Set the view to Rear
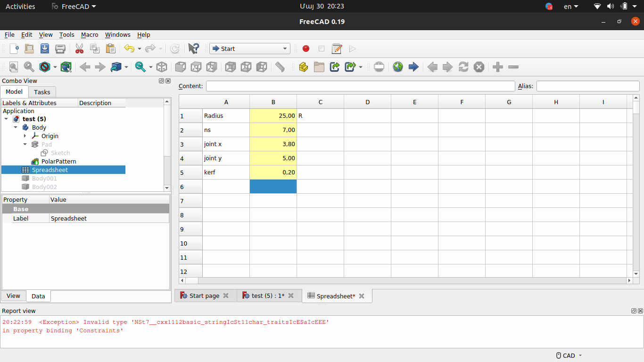This screenshot has height=362, width=644. 231,67
